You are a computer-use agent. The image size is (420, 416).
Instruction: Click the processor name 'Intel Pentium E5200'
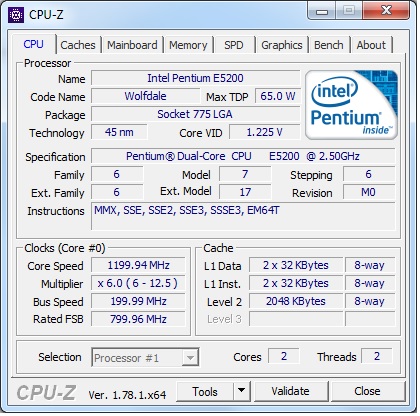(x=195, y=78)
